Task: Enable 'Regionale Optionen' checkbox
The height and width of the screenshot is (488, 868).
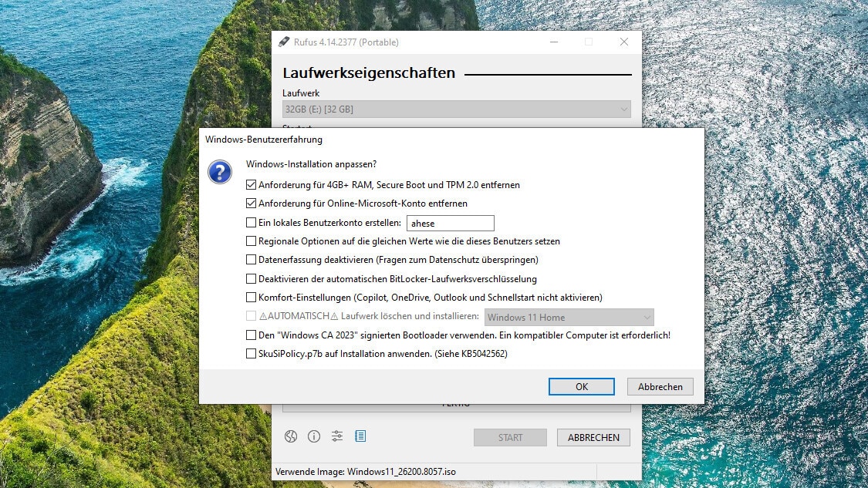Action: [251, 241]
